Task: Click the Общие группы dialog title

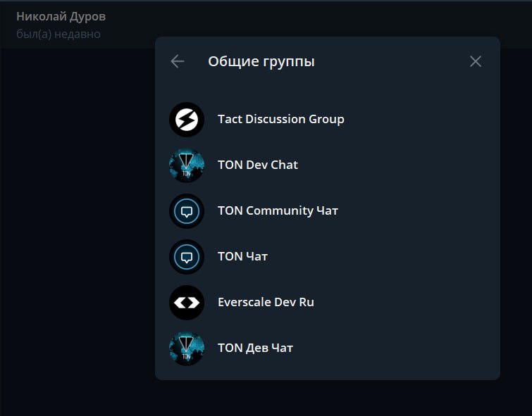Action: tap(261, 61)
